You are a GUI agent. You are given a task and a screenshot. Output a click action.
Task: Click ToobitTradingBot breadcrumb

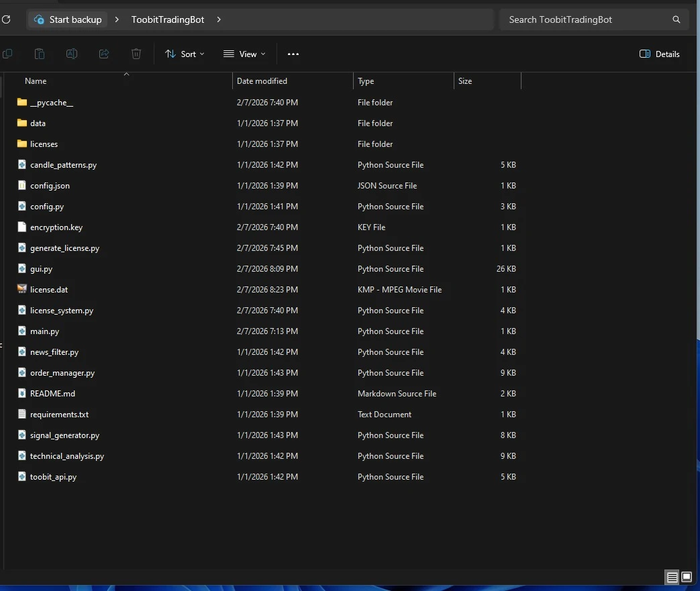pos(167,19)
